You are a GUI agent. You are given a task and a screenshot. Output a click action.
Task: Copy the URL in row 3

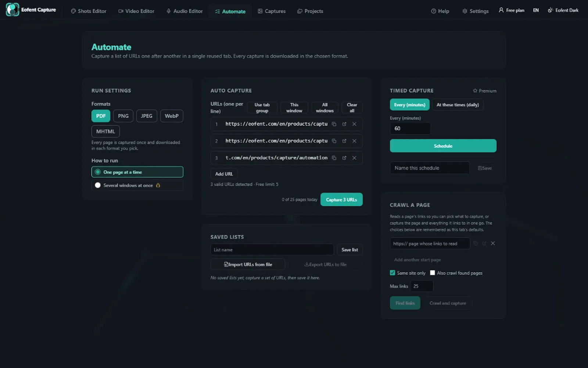pyautogui.click(x=334, y=158)
